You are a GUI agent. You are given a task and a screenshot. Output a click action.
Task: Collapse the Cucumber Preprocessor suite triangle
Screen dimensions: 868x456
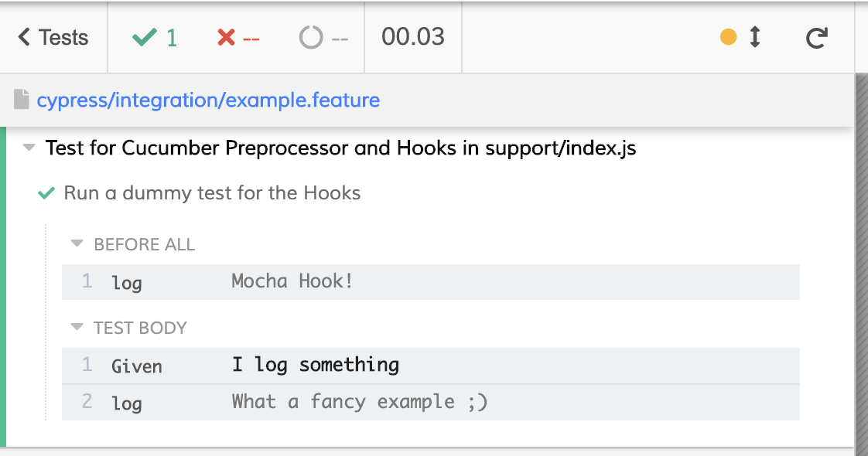pos(29,148)
